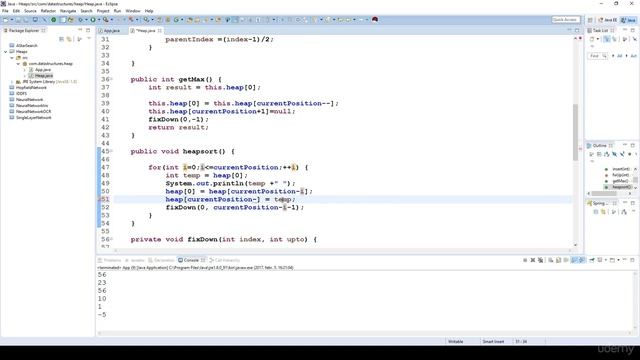Switch to the Problems tab
The image size is (640, 360).
pyautogui.click(x=110, y=260)
